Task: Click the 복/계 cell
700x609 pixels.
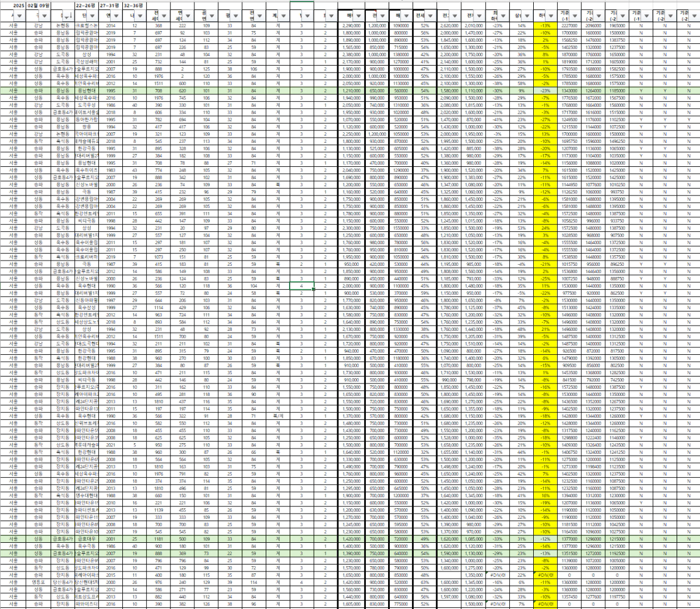Action: point(277,416)
